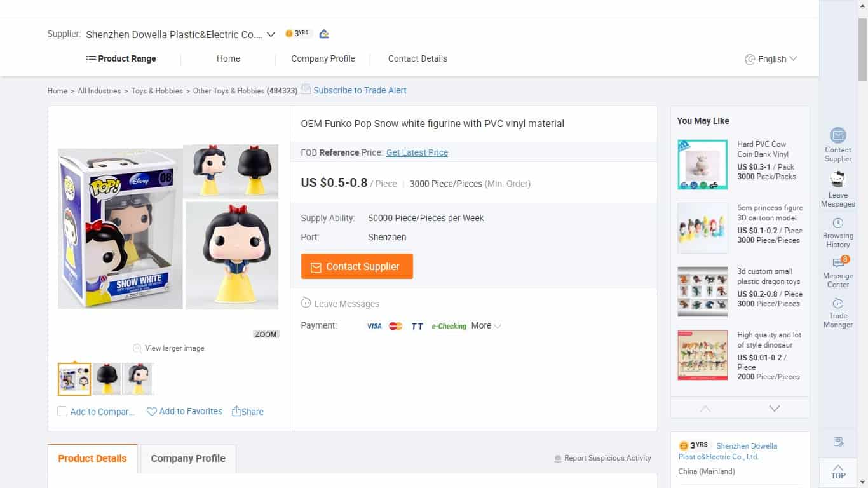Image resolution: width=868 pixels, height=488 pixels.
Task: Open Browsing History clock icon
Action: [x=837, y=223]
